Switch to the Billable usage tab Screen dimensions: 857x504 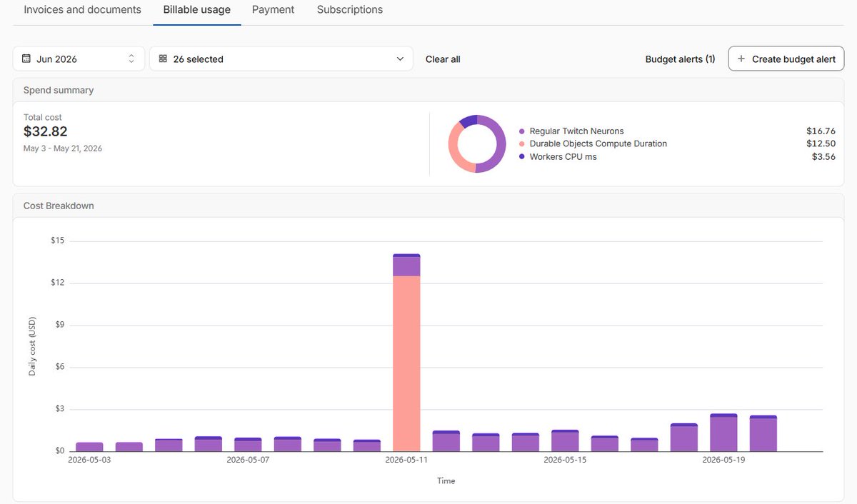(196, 10)
